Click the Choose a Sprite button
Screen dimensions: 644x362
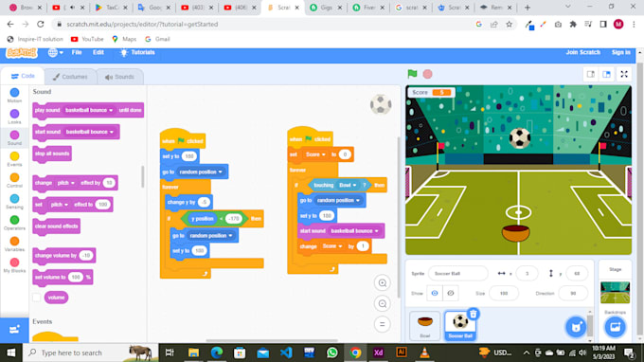(576, 327)
